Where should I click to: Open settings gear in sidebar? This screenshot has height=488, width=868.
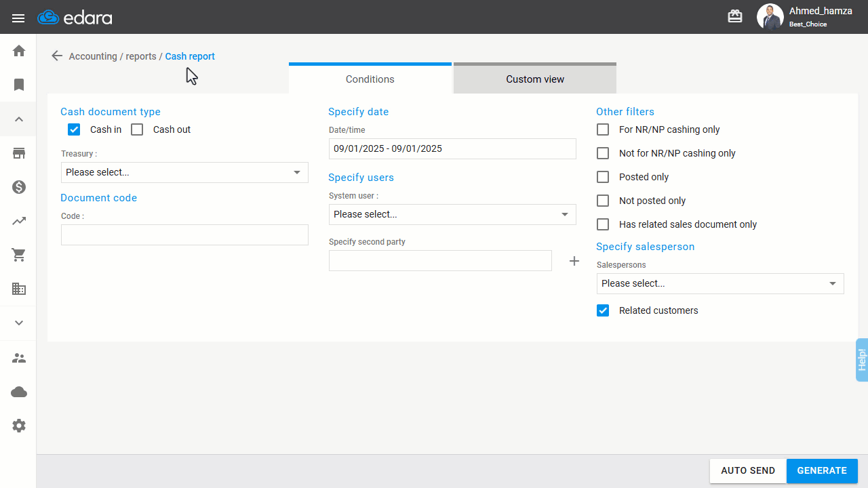pos(19,426)
